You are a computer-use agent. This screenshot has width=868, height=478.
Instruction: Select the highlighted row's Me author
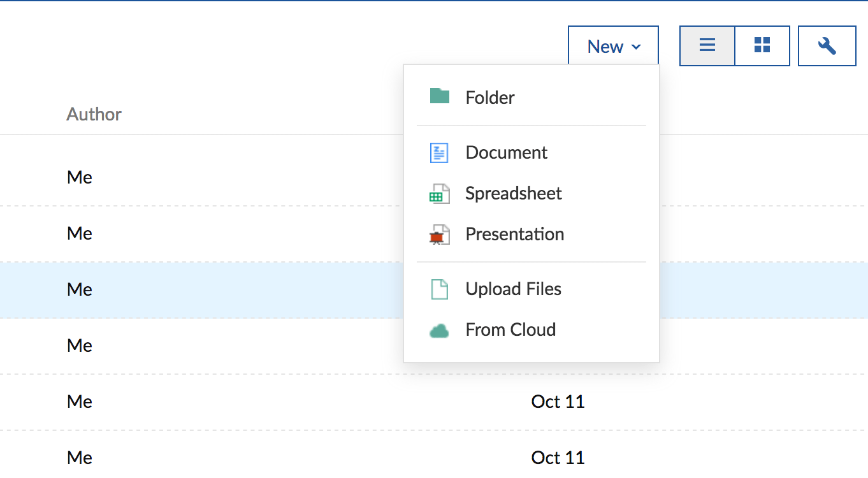(x=80, y=289)
